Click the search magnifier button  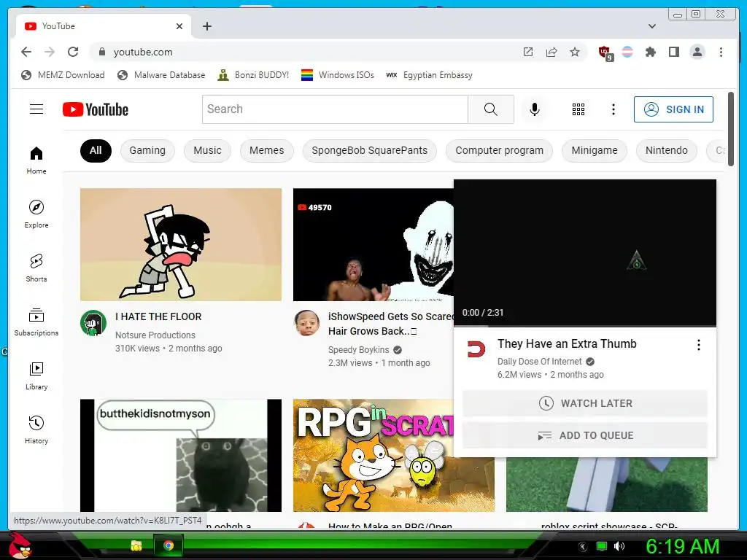tap(491, 109)
